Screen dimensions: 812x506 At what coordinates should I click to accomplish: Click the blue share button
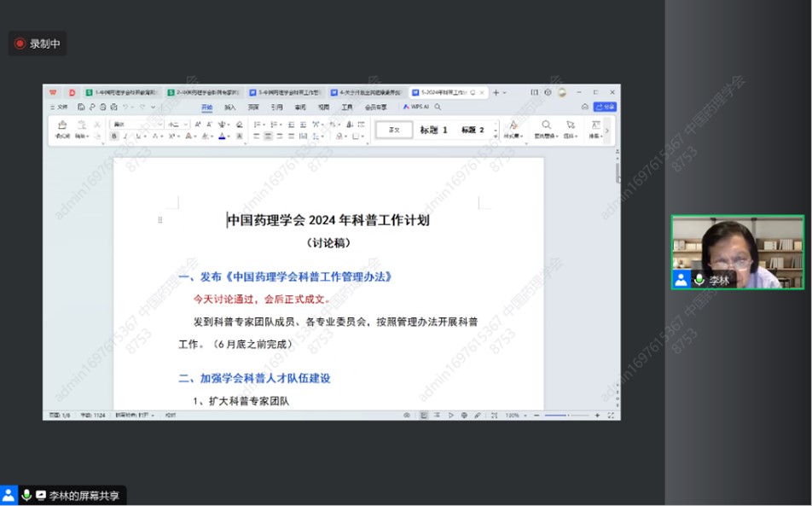click(x=605, y=107)
